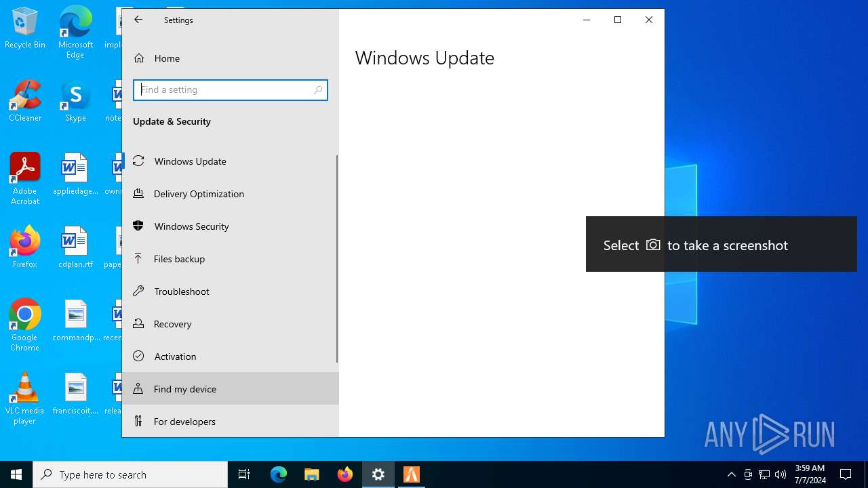Open the Windows Start menu
Image resolution: width=868 pixels, height=488 pixels.
(x=16, y=474)
